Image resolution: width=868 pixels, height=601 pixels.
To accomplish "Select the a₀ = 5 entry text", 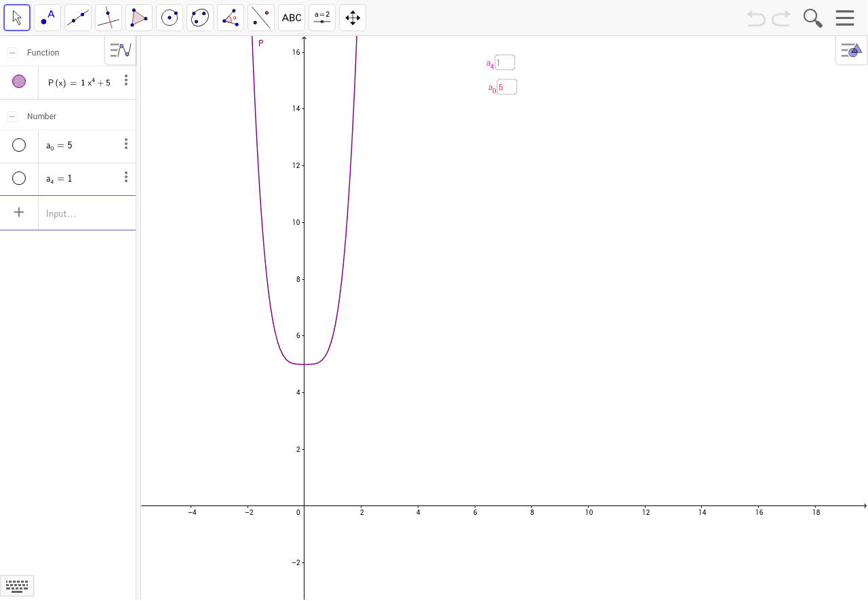I will click(x=59, y=146).
